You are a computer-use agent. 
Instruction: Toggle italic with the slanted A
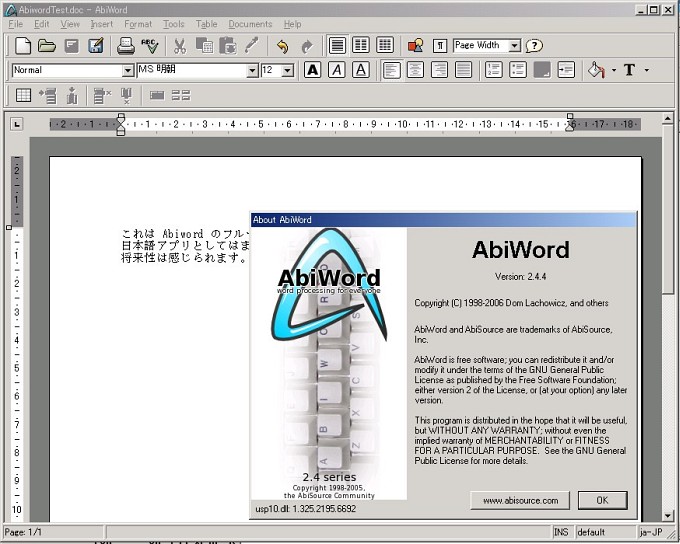[337, 70]
